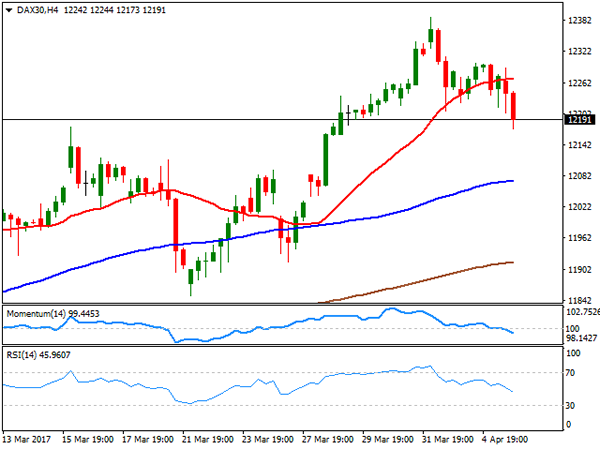This screenshot has height=450, width=600.
Task: Select the 11842 price axis label
Action: click(580, 300)
